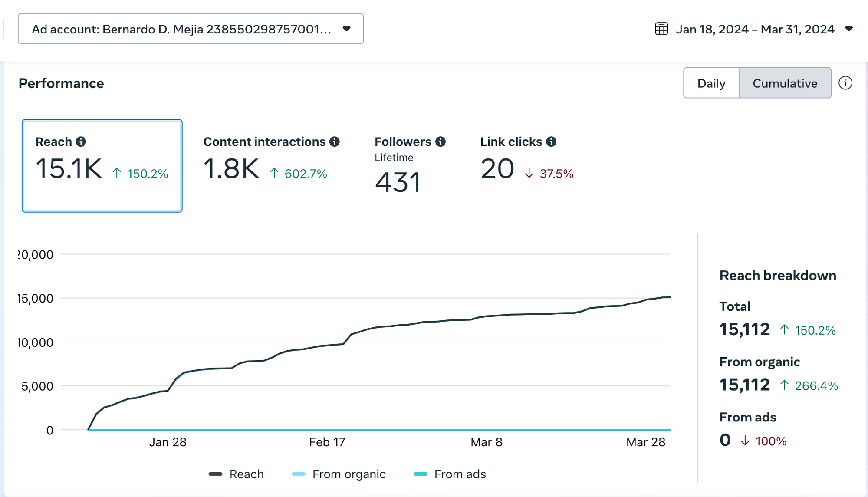
Task: Click info icon next to Cumulative toggle
Action: pyautogui.click(x=845, y=83)
